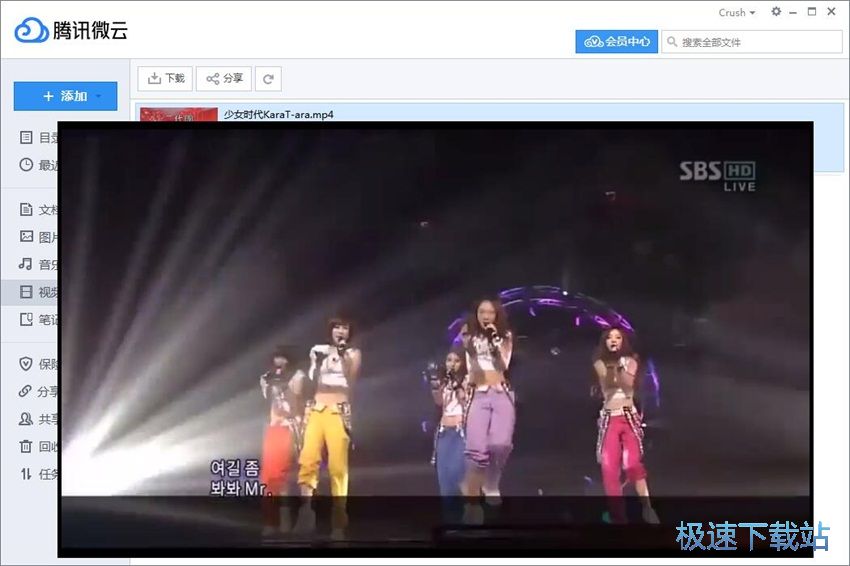This screenshot has width=850, height=566.
Task: Expand the 添加 button dropdown arrow
Action: coord(99,97)
